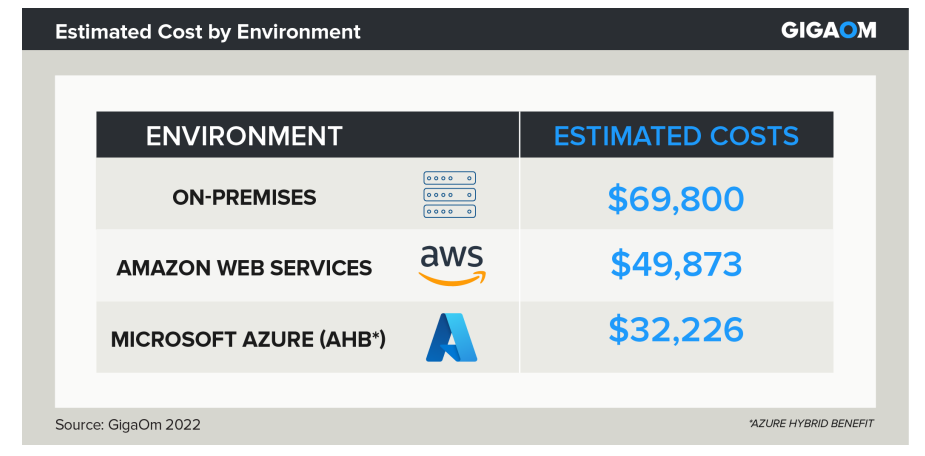Click the blue O in GIGAOM logo

846,30
